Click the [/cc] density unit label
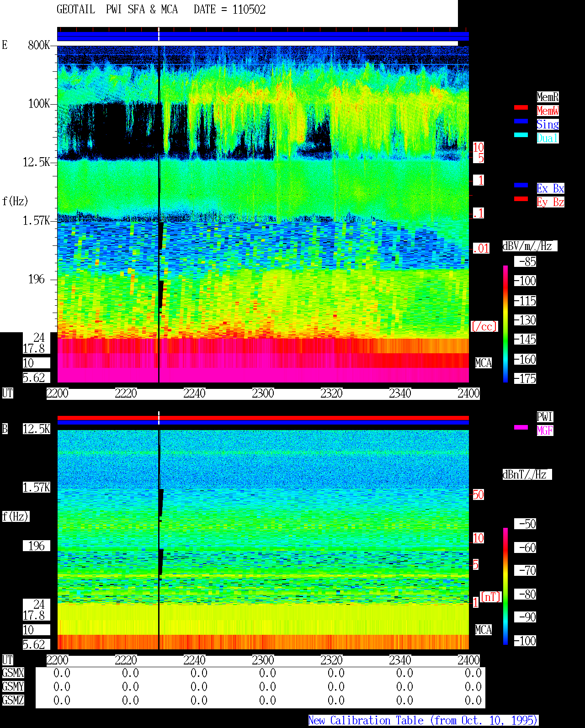This screenshot has width=585, height=728. click(x=484, y=326)
